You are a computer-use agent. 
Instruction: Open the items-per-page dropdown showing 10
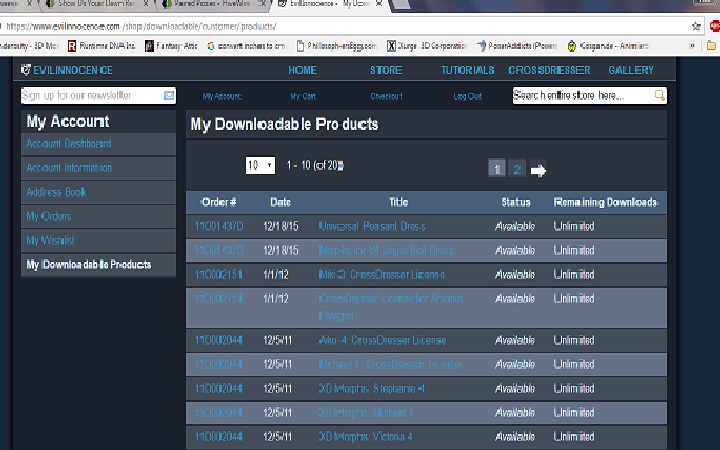point(260,165)
